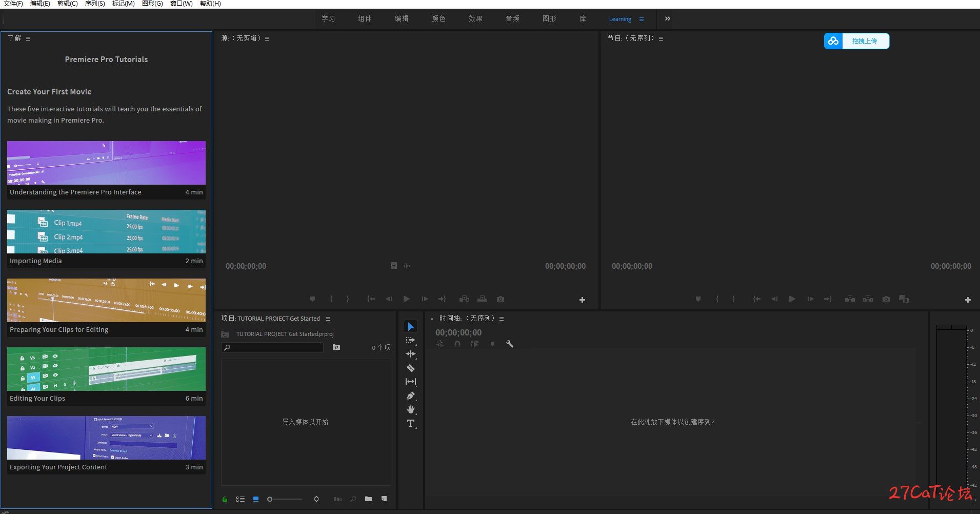The image size is (980, 514).
Task: Select the Pen tool
Action: pyautogui.click(x=411, y=396)
